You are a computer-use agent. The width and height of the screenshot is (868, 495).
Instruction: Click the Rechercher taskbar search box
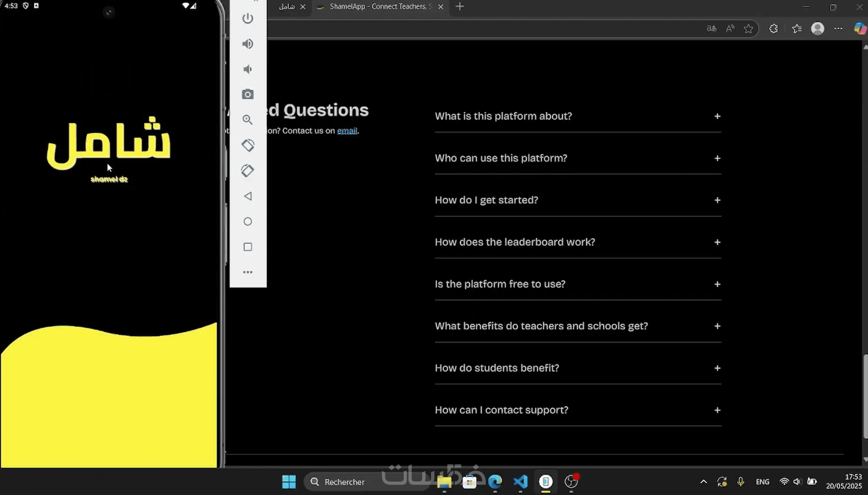click(368, 482)
